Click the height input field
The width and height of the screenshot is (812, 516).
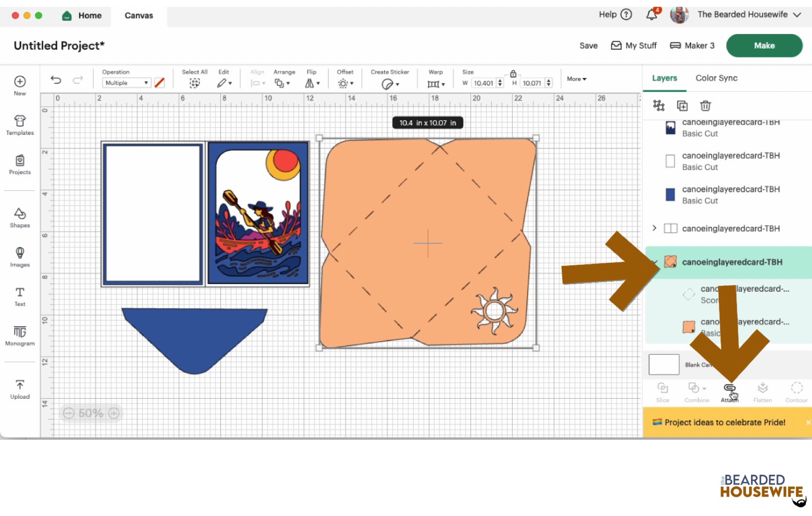click(x=532, y=83)
